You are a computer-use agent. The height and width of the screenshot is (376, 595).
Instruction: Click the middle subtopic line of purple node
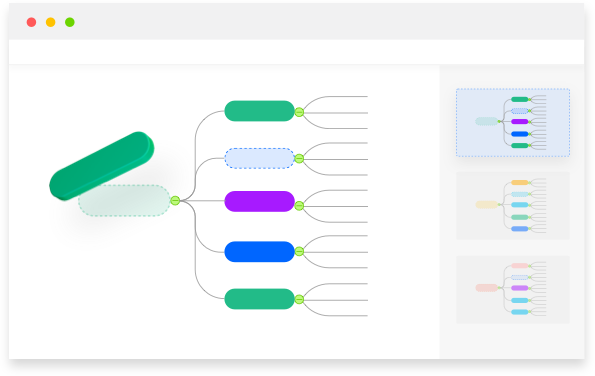(x=336, y=206)
